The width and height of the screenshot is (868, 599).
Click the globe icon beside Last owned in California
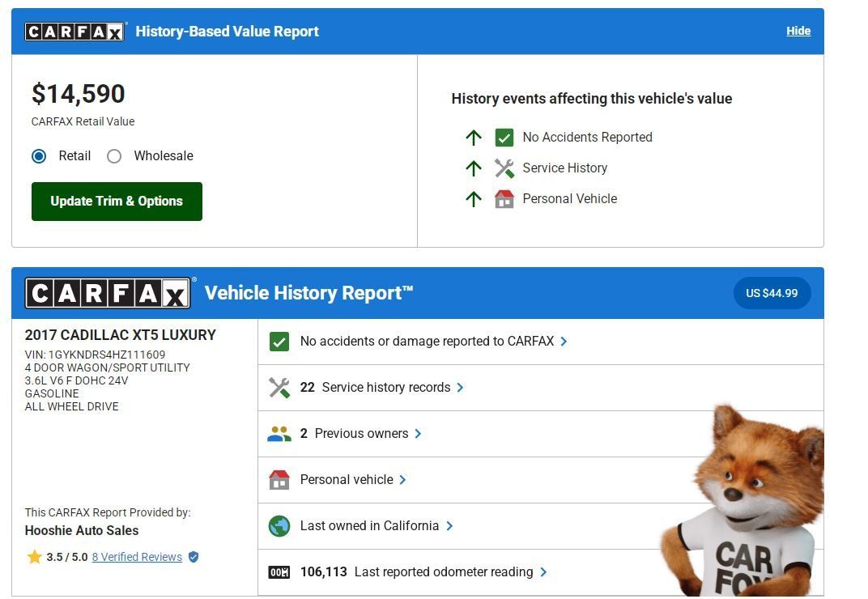(x=279, y=526)
